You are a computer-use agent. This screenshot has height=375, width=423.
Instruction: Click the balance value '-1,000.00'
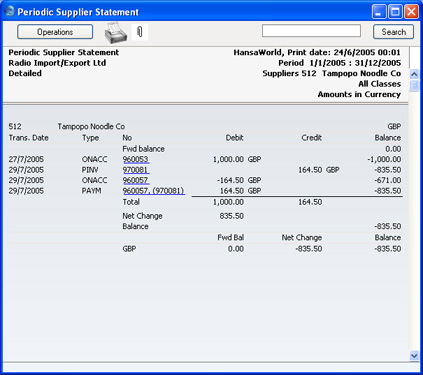384,159
